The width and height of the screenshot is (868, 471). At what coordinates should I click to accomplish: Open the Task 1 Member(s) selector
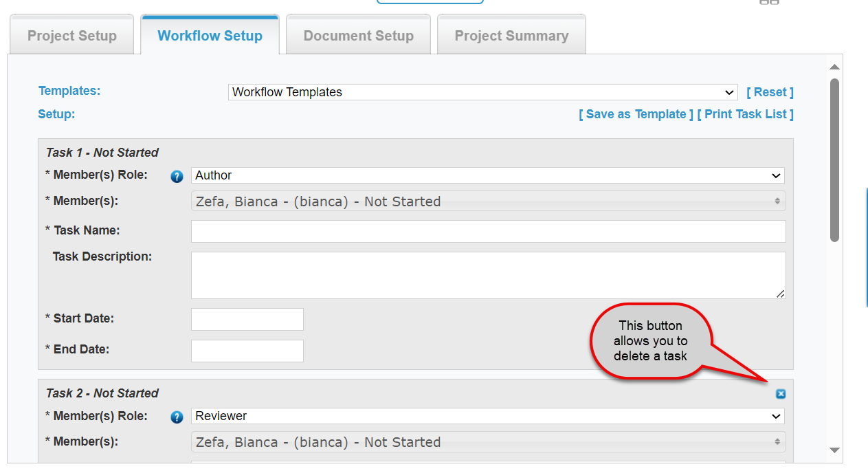(x=488, y=201)
